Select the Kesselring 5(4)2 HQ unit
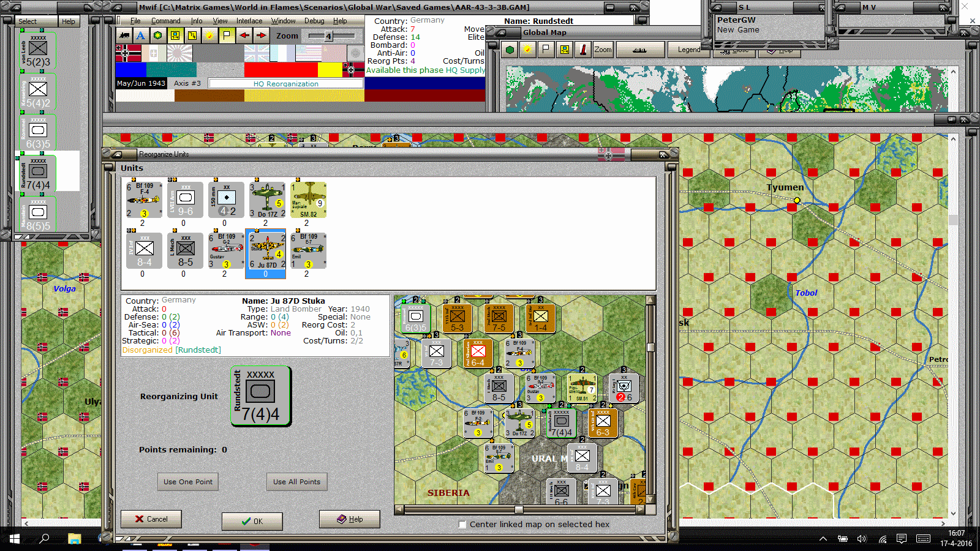980x551 pixels. [38, 92]
